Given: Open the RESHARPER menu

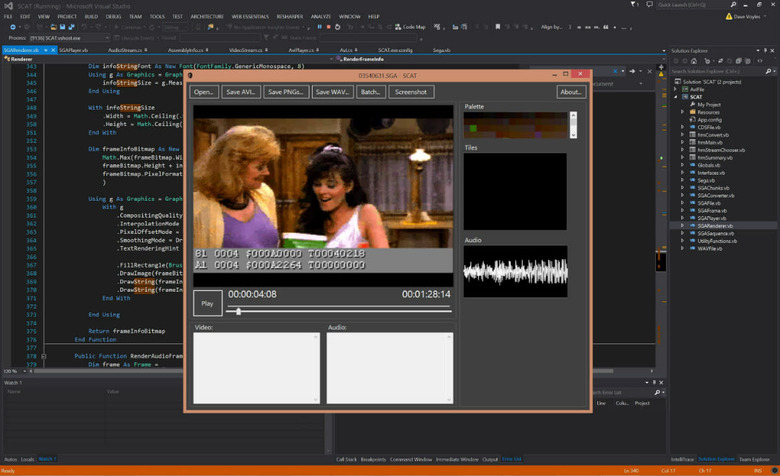Looking at the screenshot, I should (x=289, y=16).
